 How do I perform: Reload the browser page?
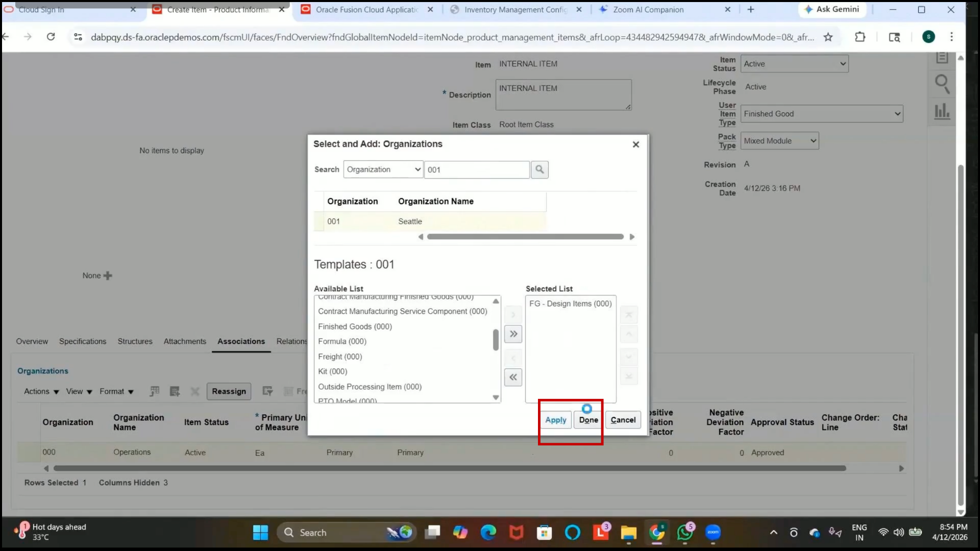coord(51,37)
